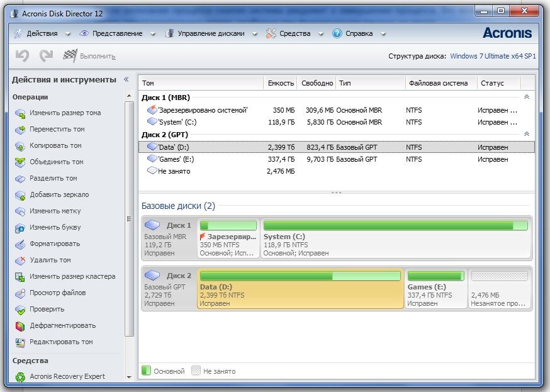Click the 'Games' (E:) volume icon in list
Viewport: 550px width, 392px height.
tap(152, 159)
